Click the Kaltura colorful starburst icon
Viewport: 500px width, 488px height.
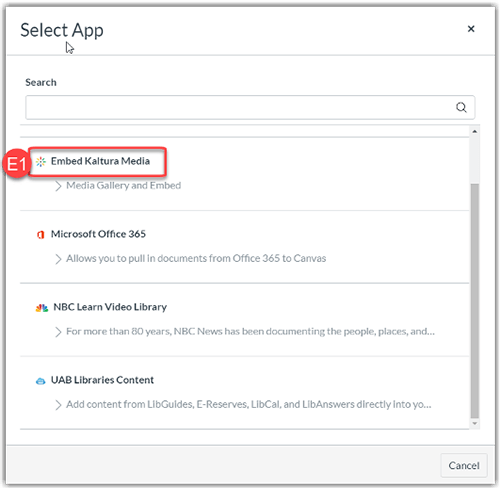coord(41,162)
